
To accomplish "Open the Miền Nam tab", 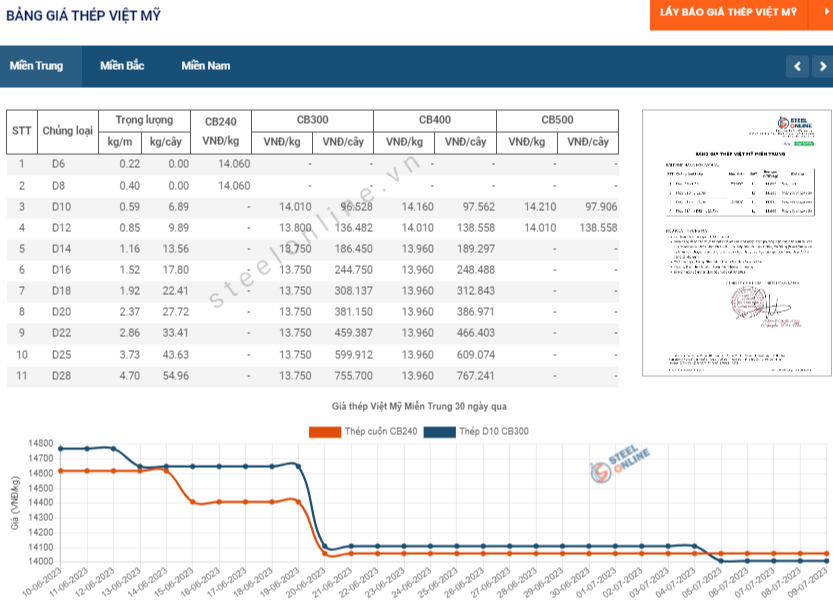I will (x=206, y=66).
